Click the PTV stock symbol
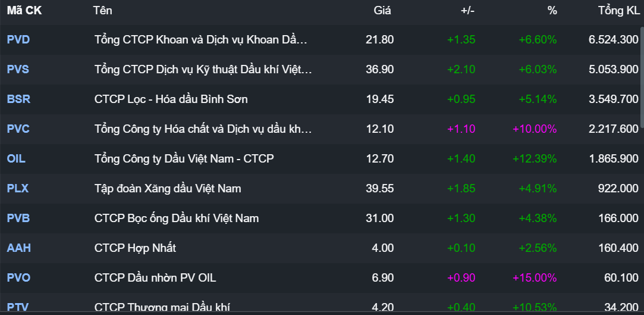The width and height of the screenshot is (644, 315). pyautogui.click(x=18, y=307)
